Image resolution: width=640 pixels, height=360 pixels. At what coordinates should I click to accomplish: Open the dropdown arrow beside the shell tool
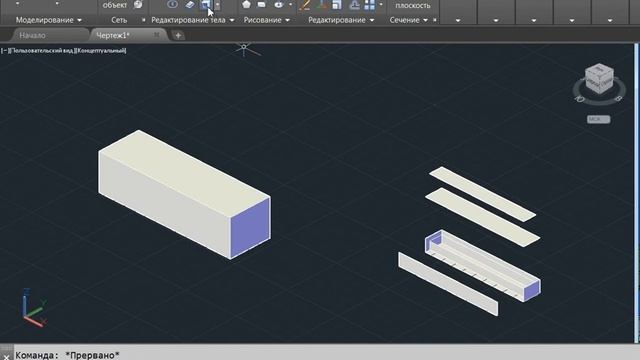click(x=218, y=5)
